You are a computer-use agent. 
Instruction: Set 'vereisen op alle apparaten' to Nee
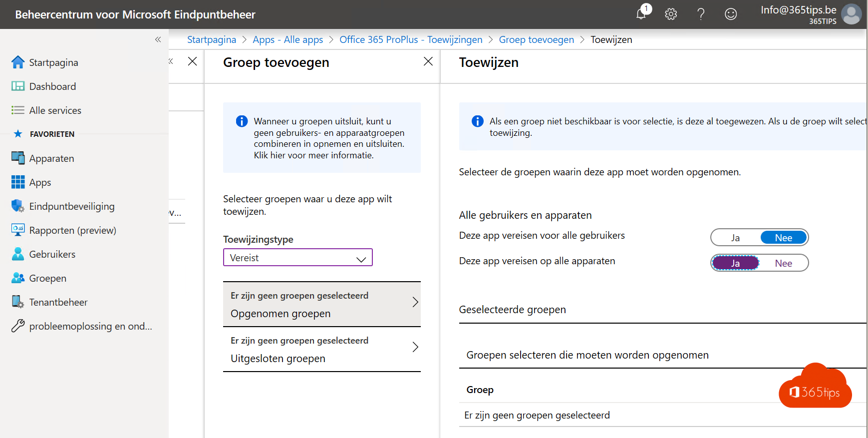784,263
